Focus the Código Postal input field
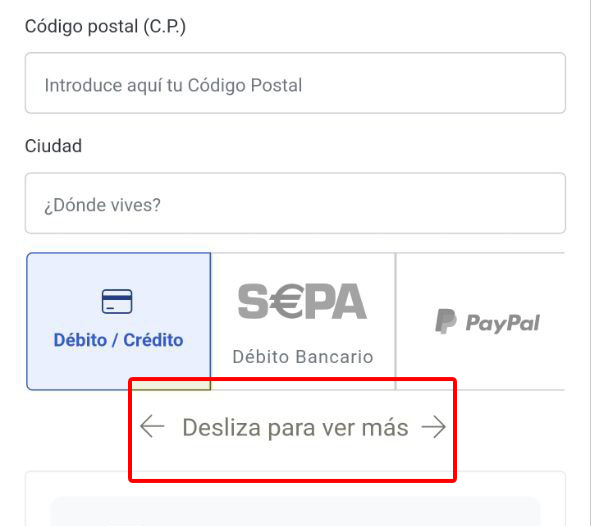 295,83
